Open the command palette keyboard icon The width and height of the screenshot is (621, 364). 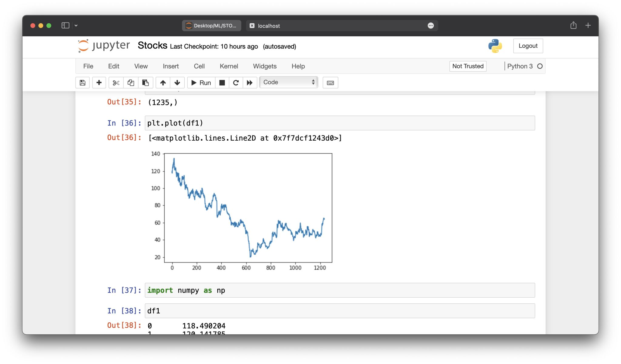tap(330, 82)
